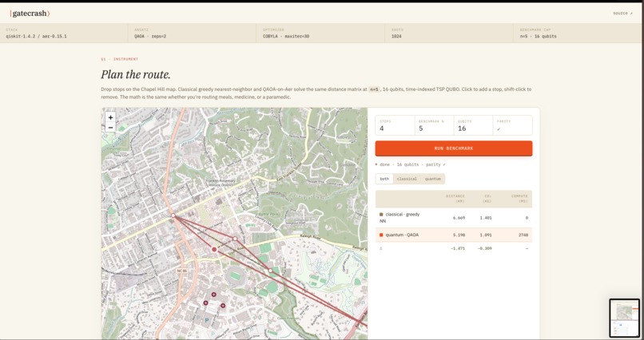Click the orange quantum QAOA legend square

381,235
